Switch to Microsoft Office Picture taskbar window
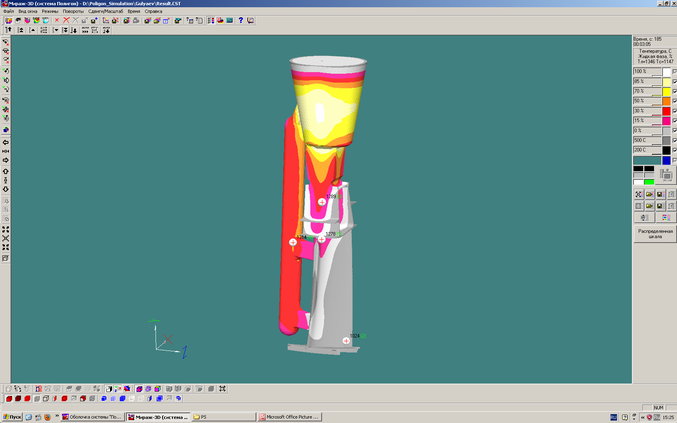Image resolution: width=677 pixels, height=423 pixels. tap(290, 417)
